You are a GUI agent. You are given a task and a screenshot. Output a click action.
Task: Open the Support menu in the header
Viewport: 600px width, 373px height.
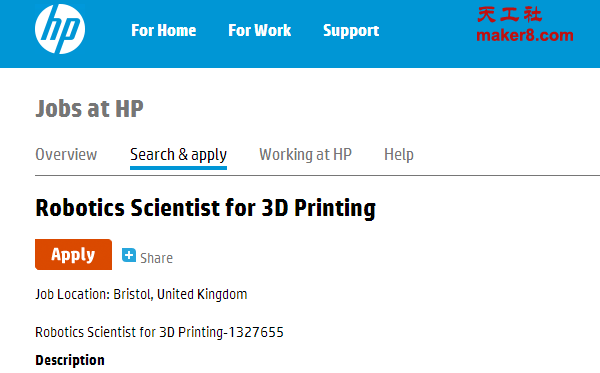[351, 31]
